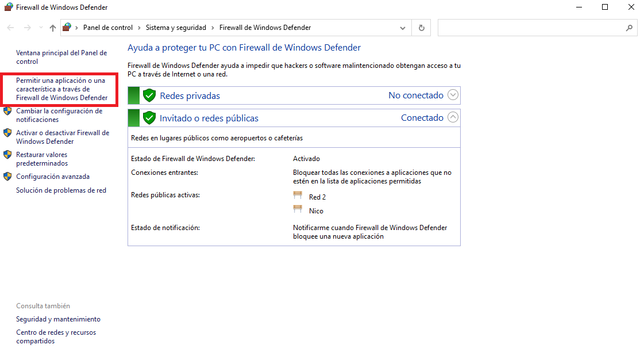Click the network icon beside Red 2
This screenshot has height=356, width=644.
298,196
